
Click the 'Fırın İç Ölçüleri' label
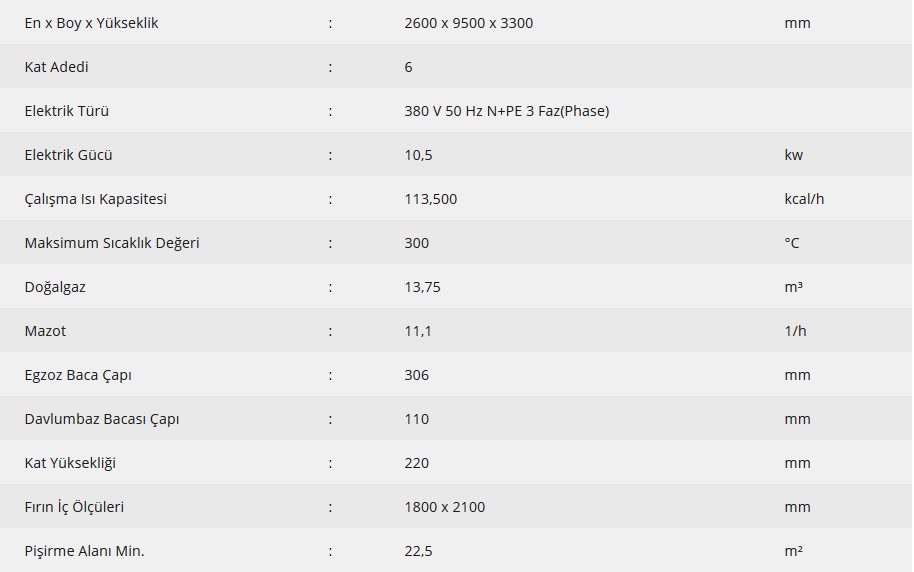click(x=74, y=507)
